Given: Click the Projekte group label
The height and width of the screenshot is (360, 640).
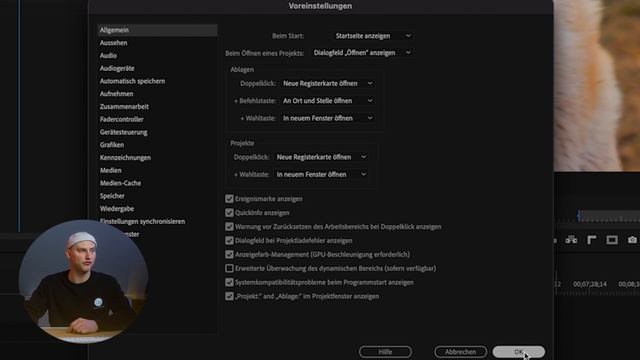Looking at the screenshot, I should [x=242, y=143].
